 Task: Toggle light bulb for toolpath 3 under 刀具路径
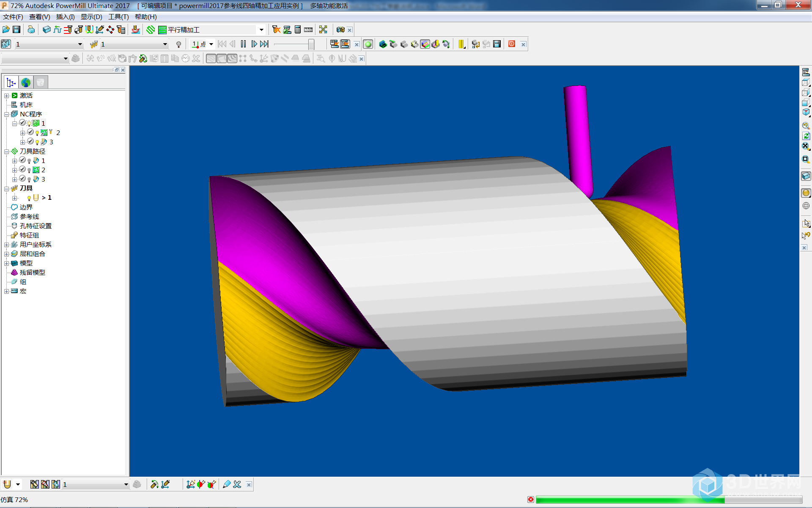[29, 179]
